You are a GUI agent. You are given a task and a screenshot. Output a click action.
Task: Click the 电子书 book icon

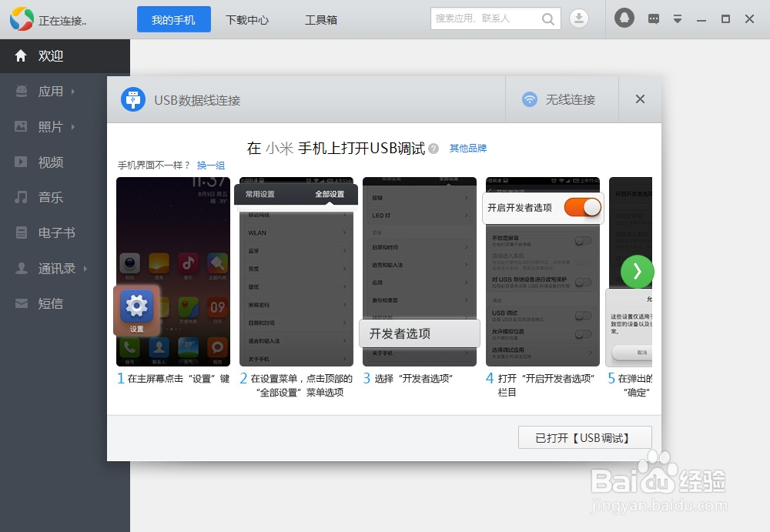click(21, 233)
